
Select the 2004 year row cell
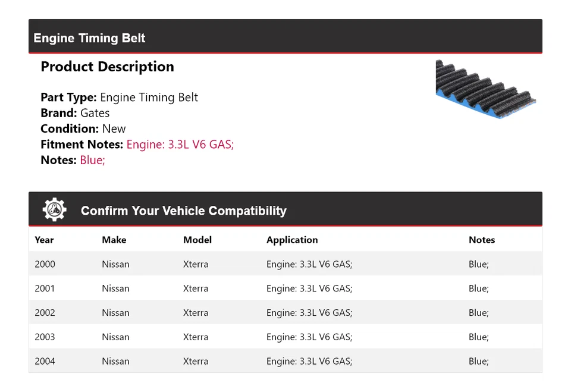pyautogui.click(x=45, y=361)
